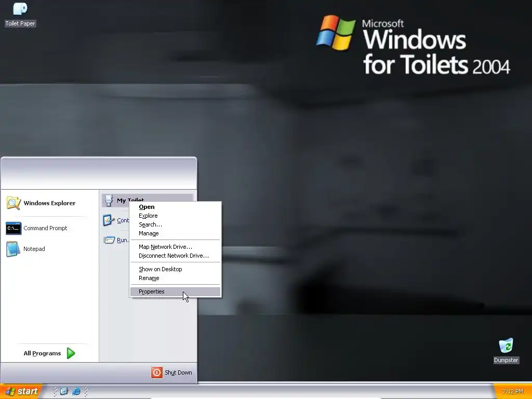Viewport: 532px width, 399px height.
Task: Open Windows Explorer text entry
Action: pyautogui.click(x=49, y=203)
